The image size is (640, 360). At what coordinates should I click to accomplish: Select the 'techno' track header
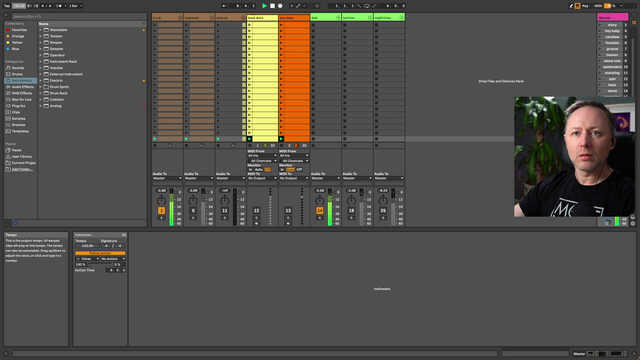point(357,18)
